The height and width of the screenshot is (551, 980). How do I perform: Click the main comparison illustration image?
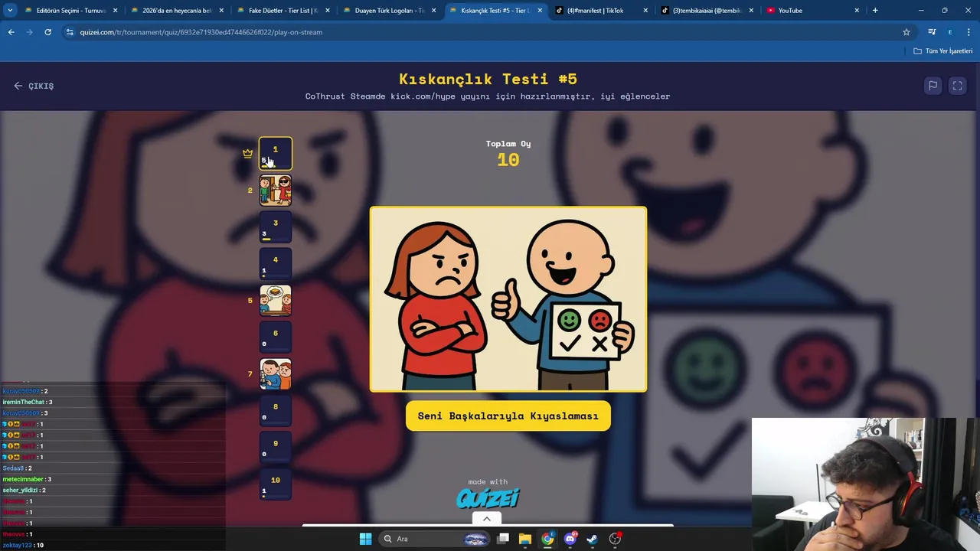coord(508,299)
